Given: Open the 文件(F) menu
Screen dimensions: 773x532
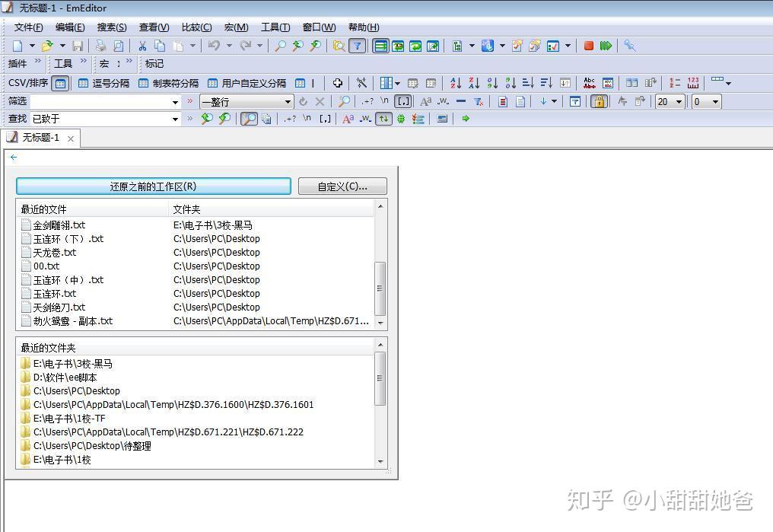Looking at the screenshot, I should tap(29, 27).
